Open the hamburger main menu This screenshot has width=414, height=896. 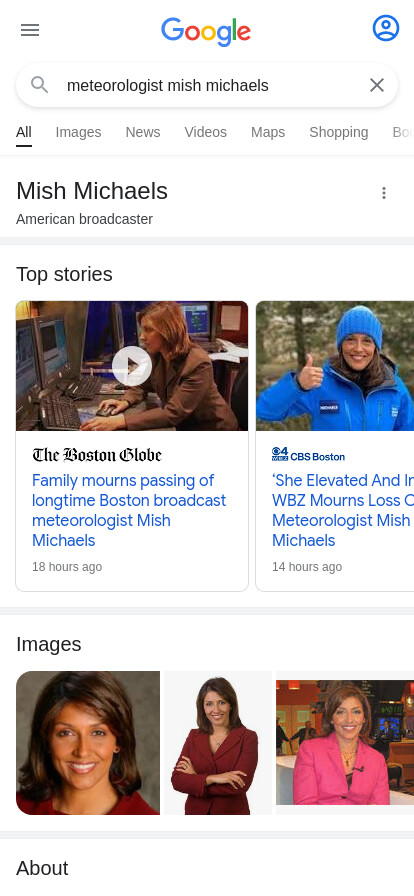(30, 30)
